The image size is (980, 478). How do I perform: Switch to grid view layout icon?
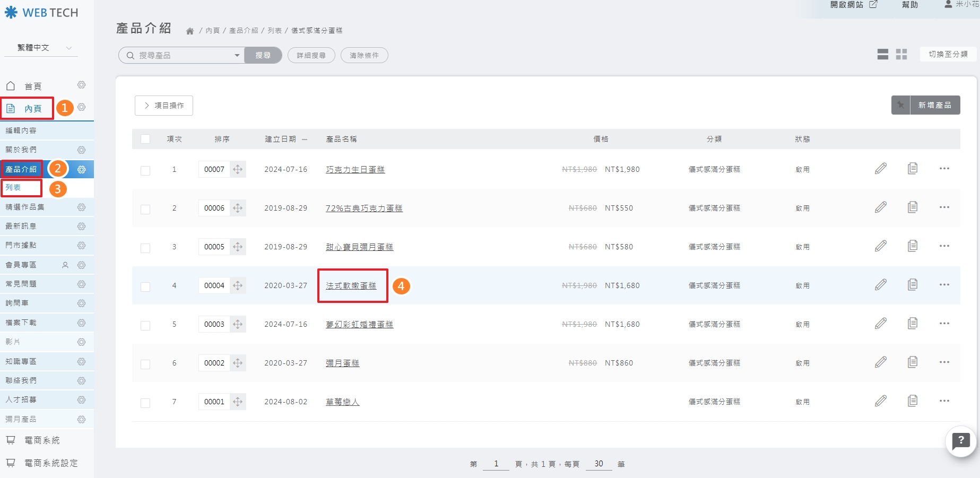pyautogui.click(x=901, y=54)
